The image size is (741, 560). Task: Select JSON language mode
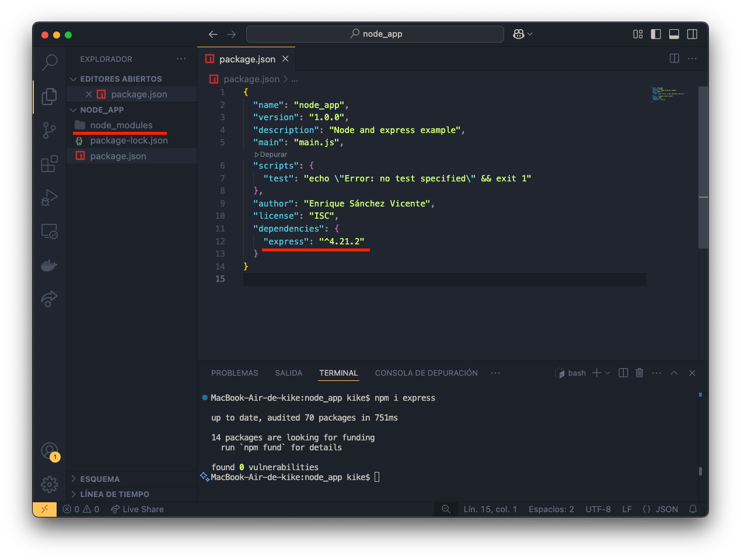[x=660, y=509]
